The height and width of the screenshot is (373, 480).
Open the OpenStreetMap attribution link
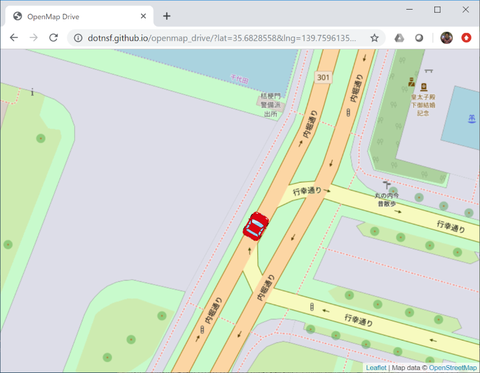452,368
